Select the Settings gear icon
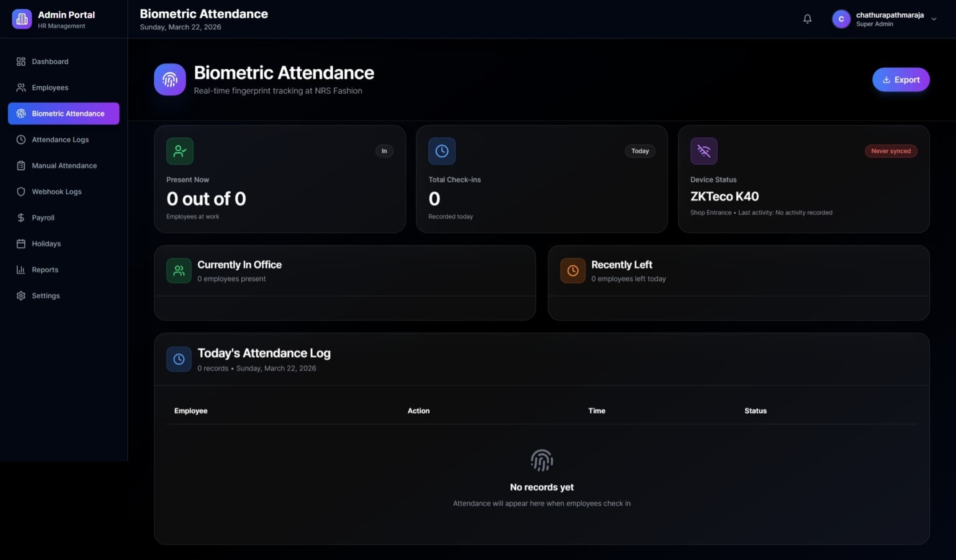Screen dimensions: 956x560 coord(21,295)
